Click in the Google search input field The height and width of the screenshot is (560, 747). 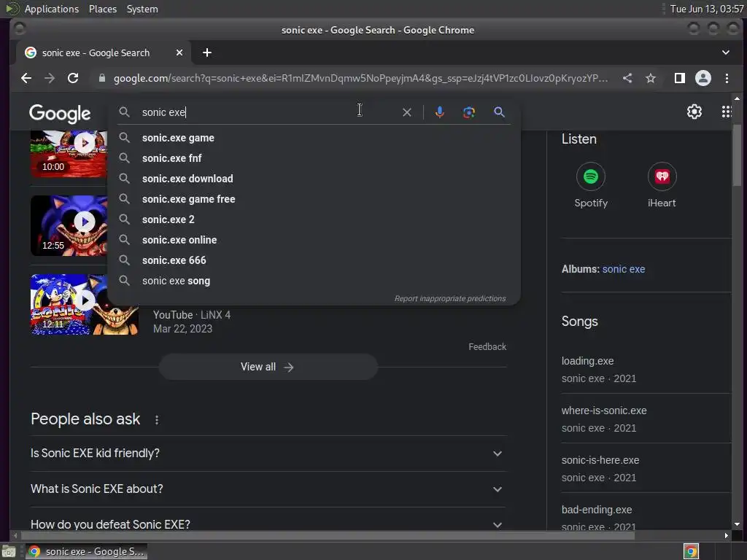(x=267, y=112)
